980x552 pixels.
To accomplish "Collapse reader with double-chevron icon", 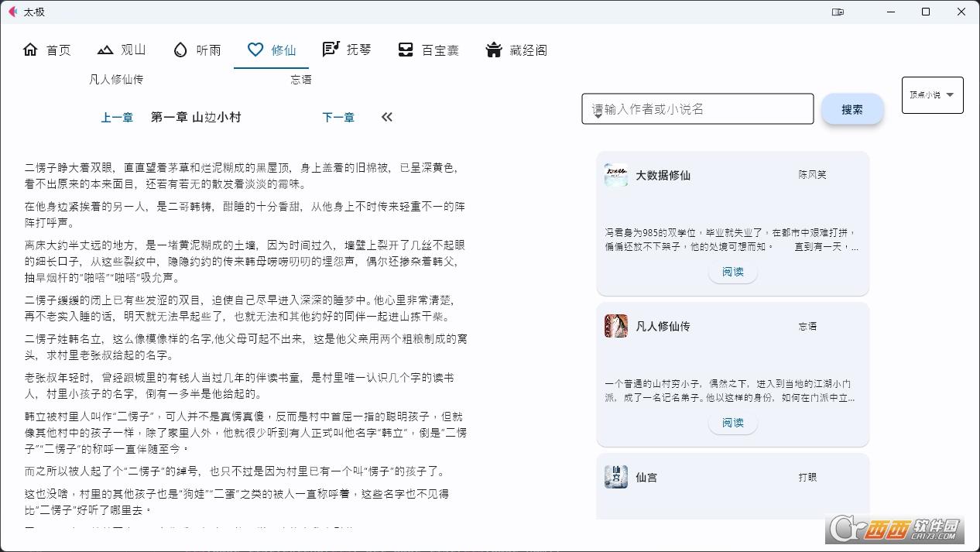I will click(x=387, y=117).
